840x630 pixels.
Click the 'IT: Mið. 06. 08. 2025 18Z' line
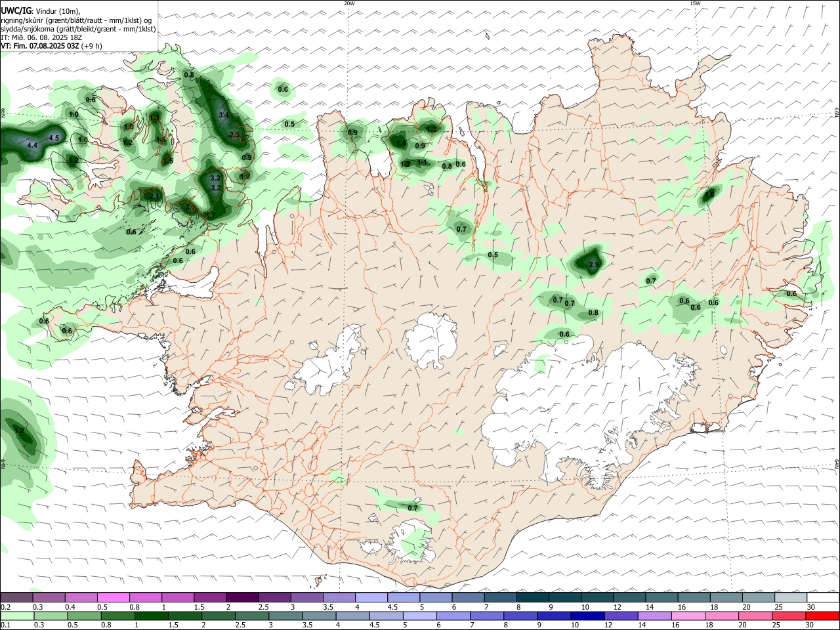[41, 37]
